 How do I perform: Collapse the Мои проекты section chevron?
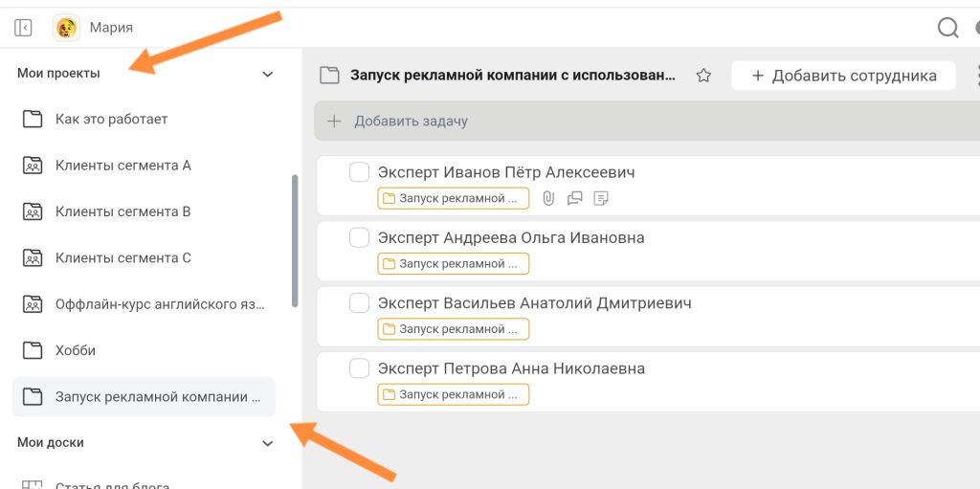coord(268,75)
